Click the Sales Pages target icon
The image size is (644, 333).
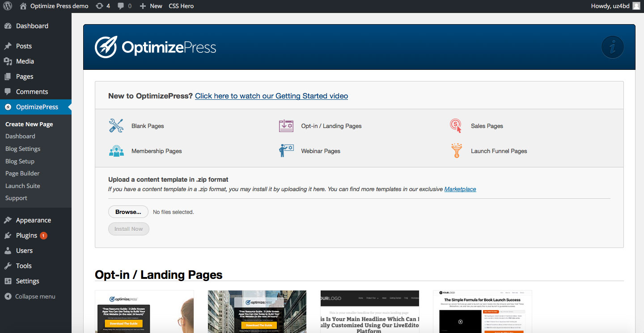(x=456, y=126)
